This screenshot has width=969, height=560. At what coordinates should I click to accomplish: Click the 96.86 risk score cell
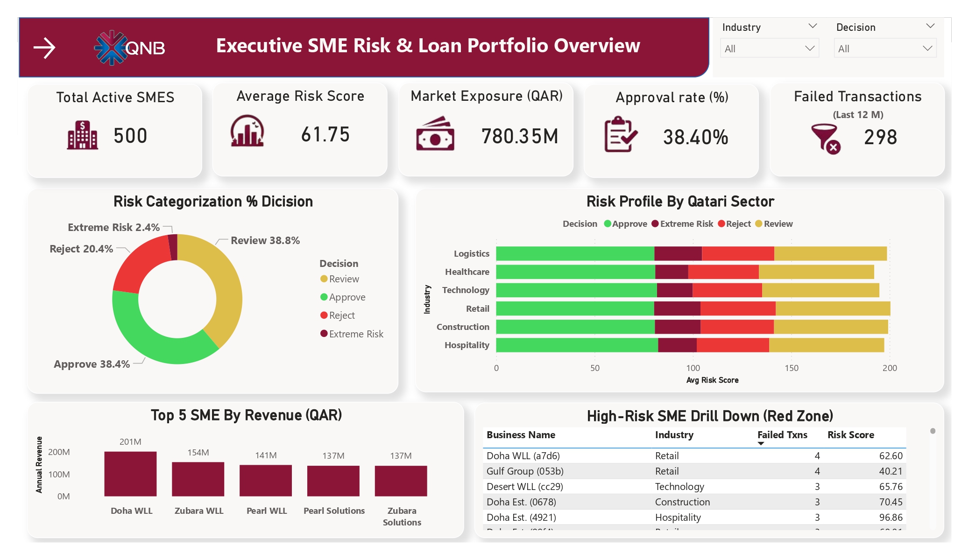pos(891,518)
